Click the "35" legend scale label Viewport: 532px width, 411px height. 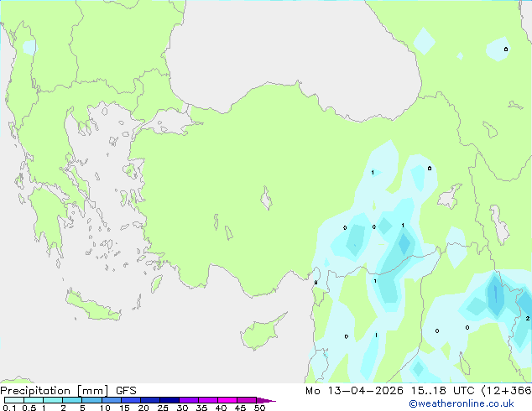[201, 408]
